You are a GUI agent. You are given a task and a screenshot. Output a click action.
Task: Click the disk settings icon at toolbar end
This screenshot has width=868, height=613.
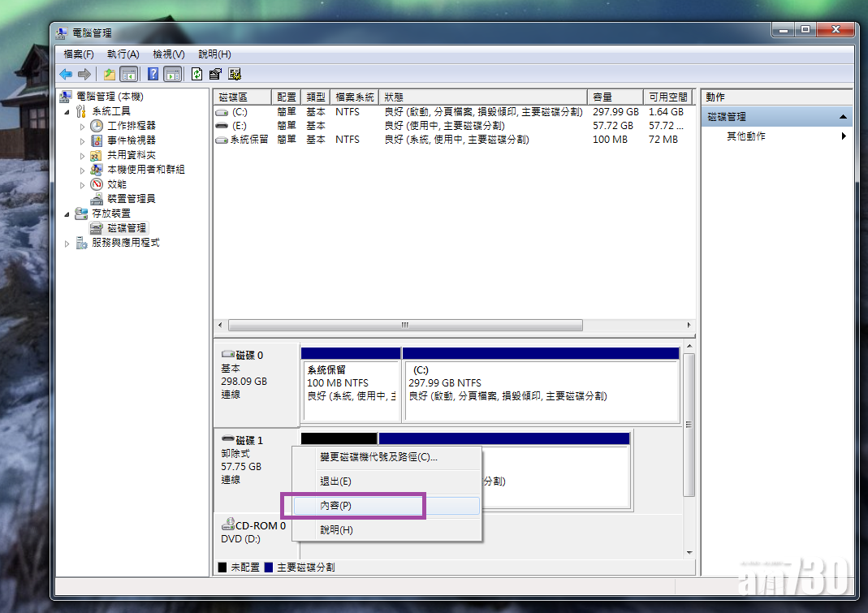(235, 74)
